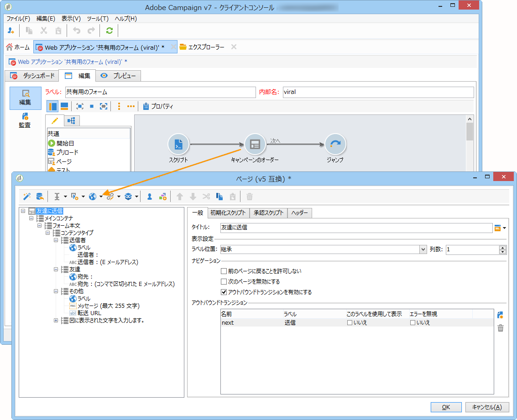This screenshot has height=420, width=517.
Task: Delete transition using trash icon beside table
Action: tap(501, 328)
